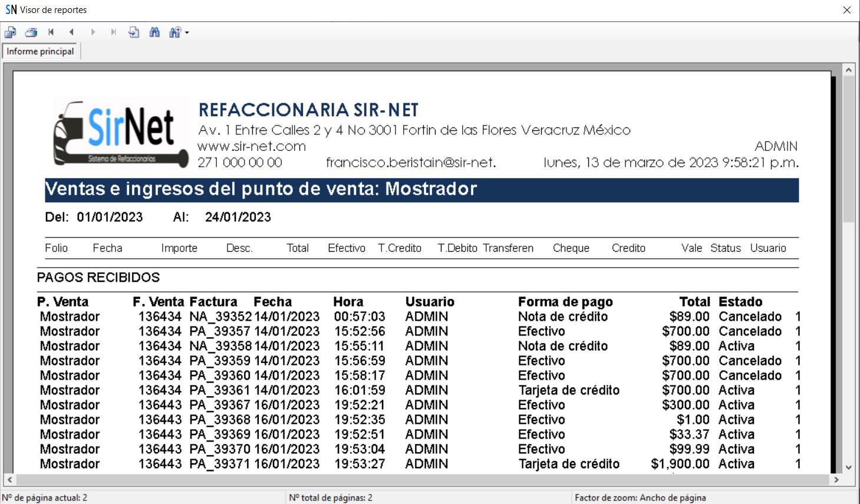860x504 pixels.
Task: Expand the zoom dropdown arrow in toolbar
Action: click(187, 32)
